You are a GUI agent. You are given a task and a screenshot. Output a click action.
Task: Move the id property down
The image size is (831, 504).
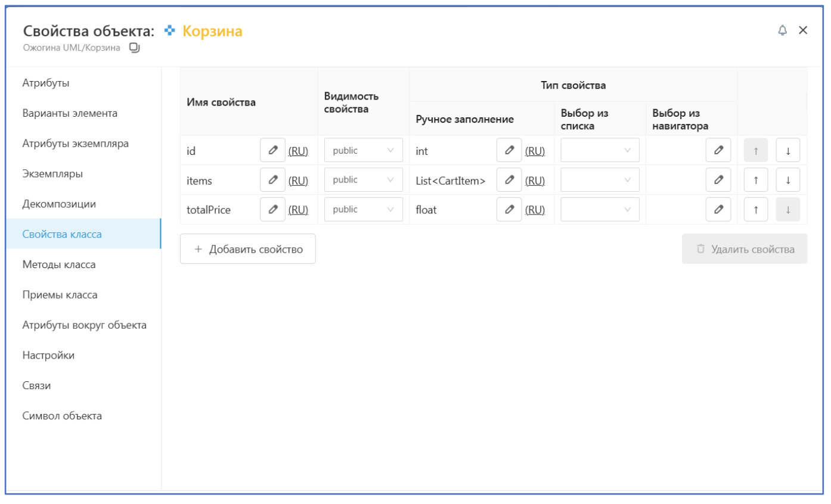pyautogui.click(x=787, y=151)
